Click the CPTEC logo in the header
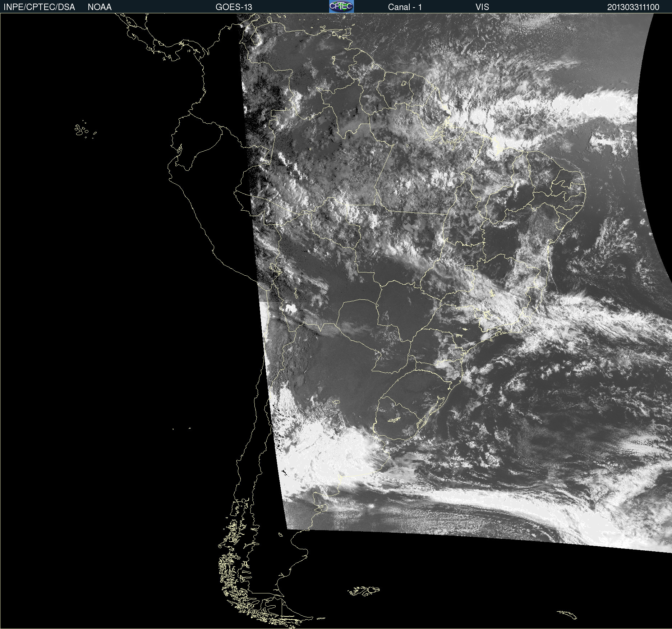Image resolution: width=672 pixels, height=629 pixels. pyautogui.click(x=341, y=6)
